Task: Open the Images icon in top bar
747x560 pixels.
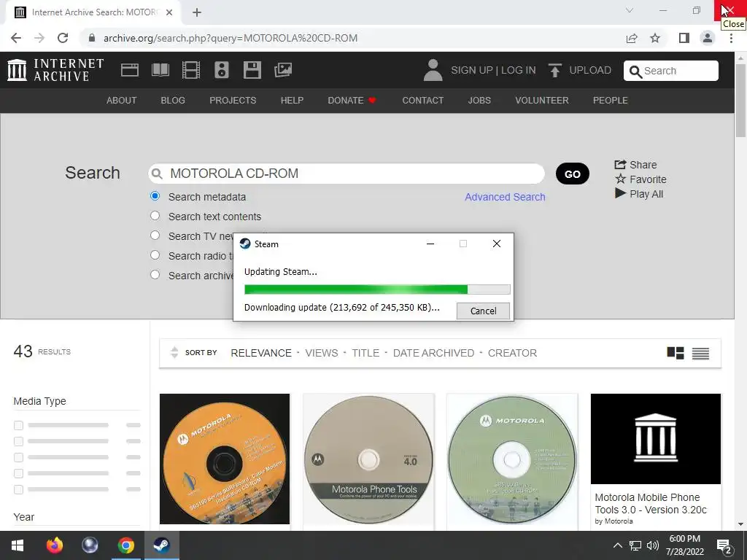Action: tap(283, 70)
